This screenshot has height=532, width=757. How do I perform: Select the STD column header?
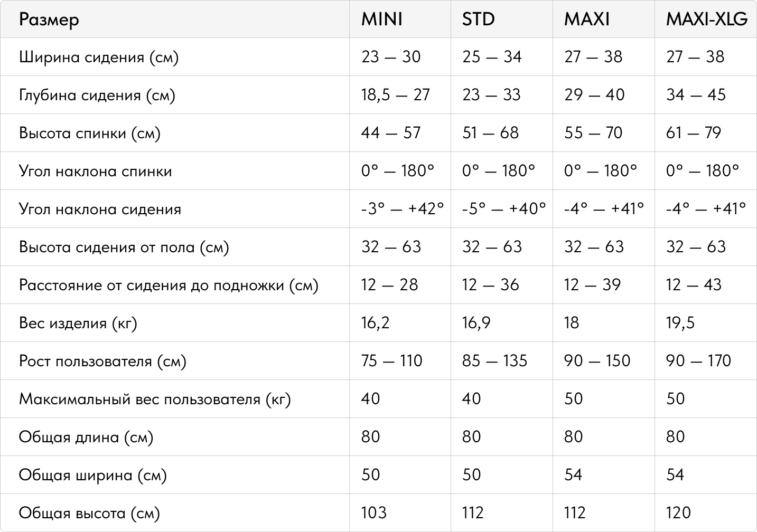tap(479, 20)
